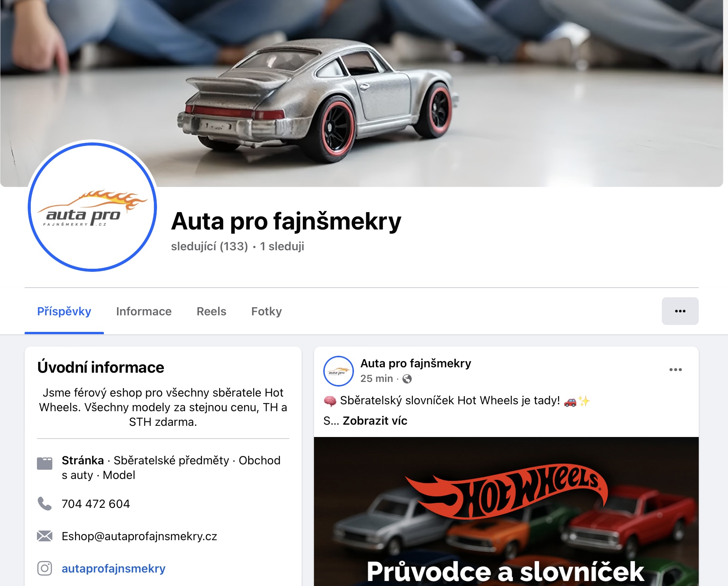
Task: Click the phone handset icon
Action: (45, 504)
